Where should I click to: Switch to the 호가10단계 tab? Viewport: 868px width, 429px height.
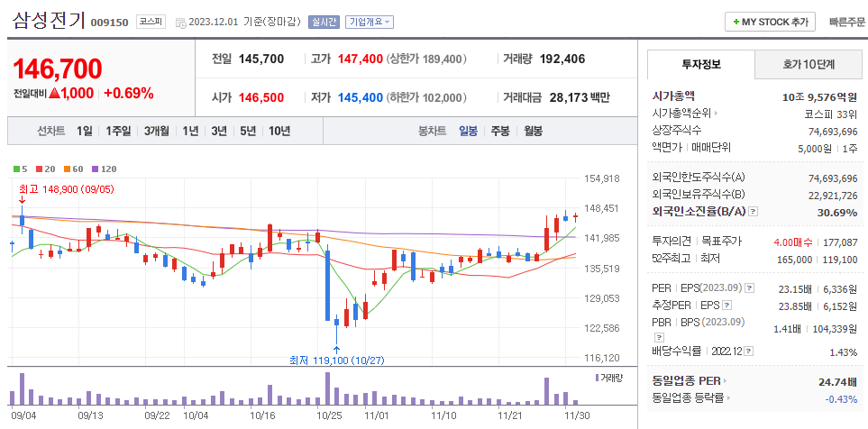[x=809, y=64]
